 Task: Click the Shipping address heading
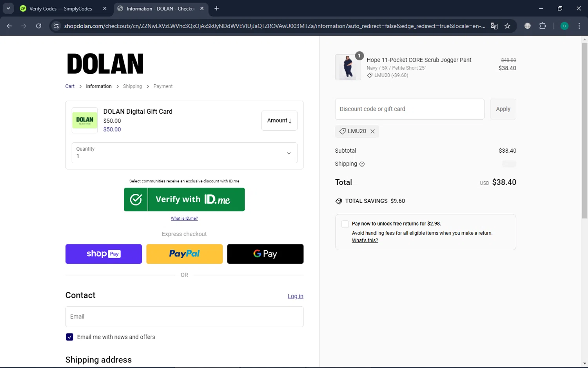tap(98, 360)
